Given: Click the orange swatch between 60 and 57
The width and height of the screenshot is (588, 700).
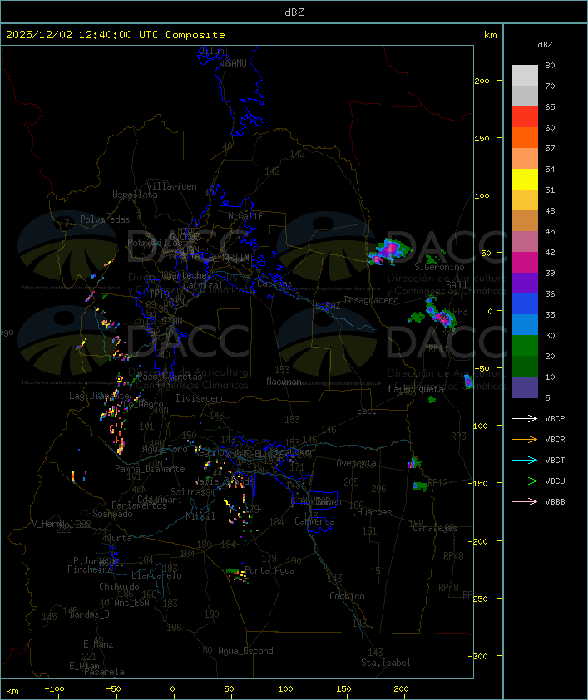Looking at the screenshot, I should [x=525, y=138].
